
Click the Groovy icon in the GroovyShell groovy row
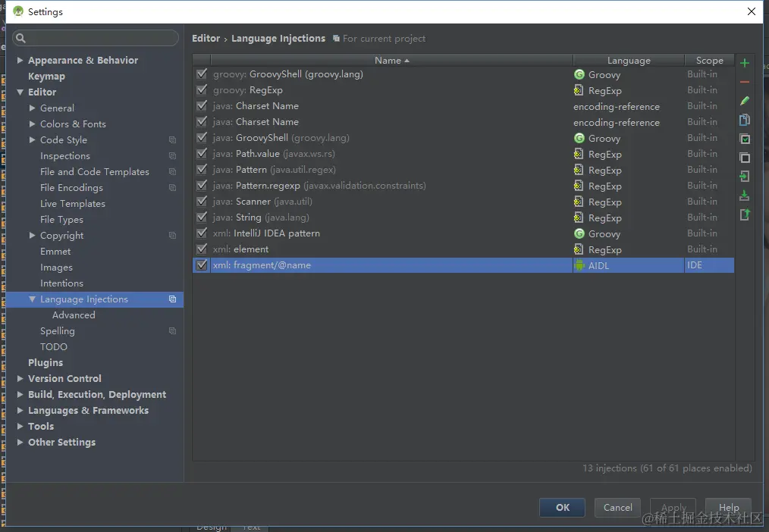click(x=579, y=74)
